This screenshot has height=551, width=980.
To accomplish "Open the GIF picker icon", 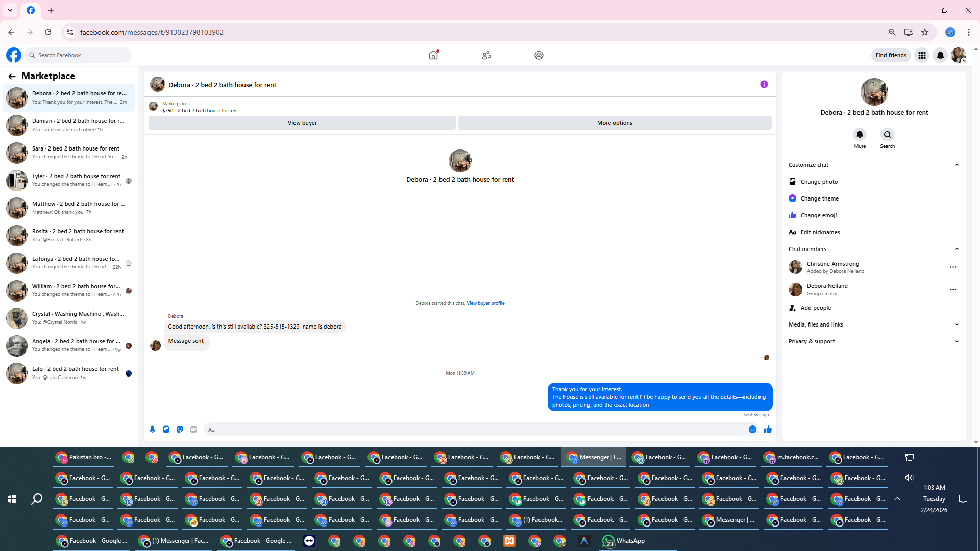I will coord(193,430).
